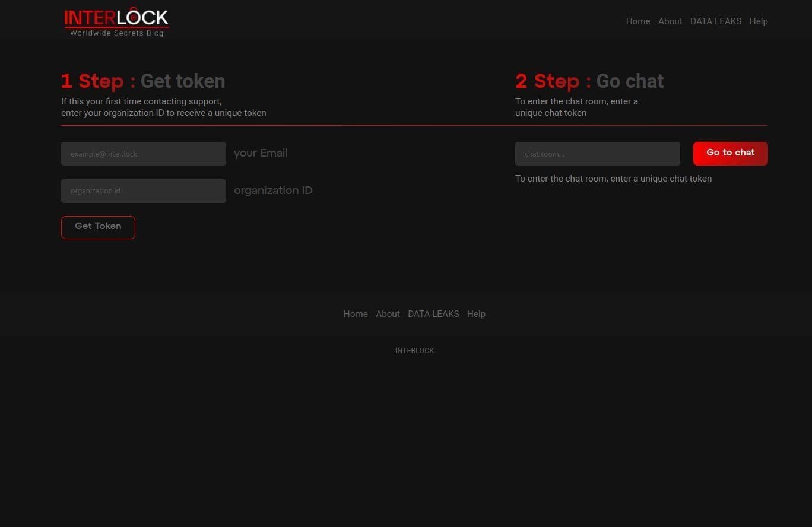Open the DATA LEAKS section from top navigation
The image size is (812, 527).
coord(715,21)
